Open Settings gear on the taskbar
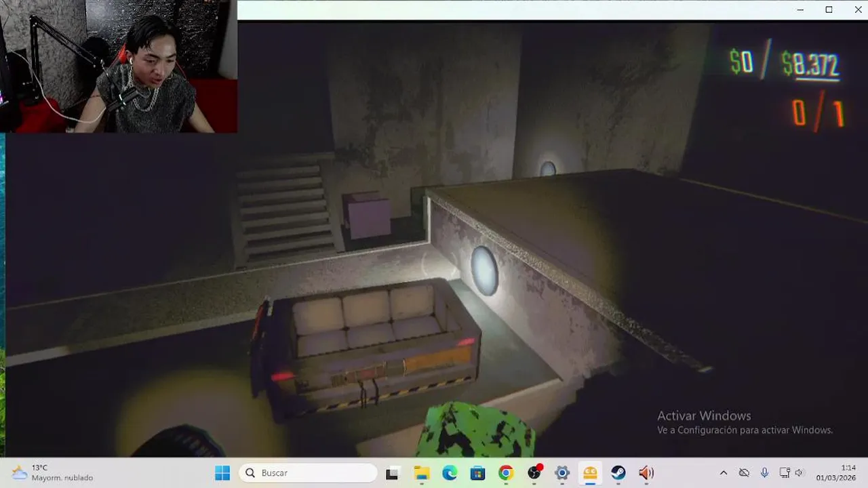The width and height of the screenshot is (868, 488). point(562,473)
